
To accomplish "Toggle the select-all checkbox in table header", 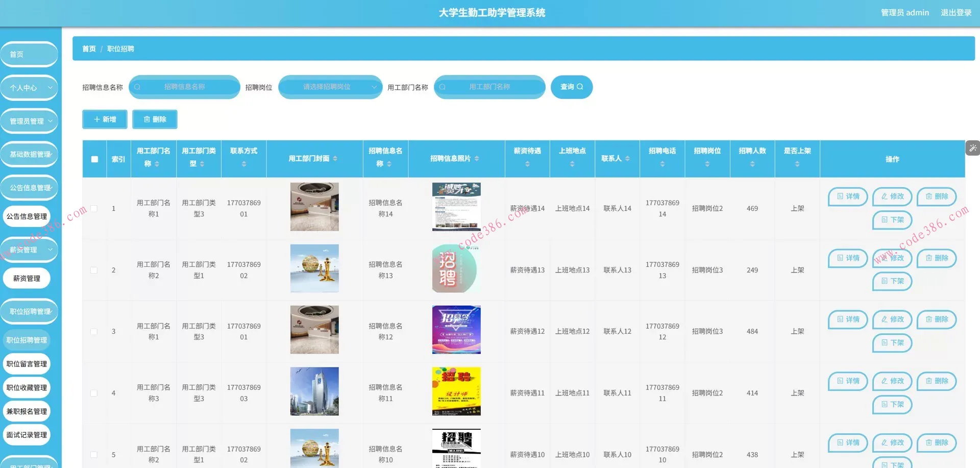I will (x=94, y=159).
